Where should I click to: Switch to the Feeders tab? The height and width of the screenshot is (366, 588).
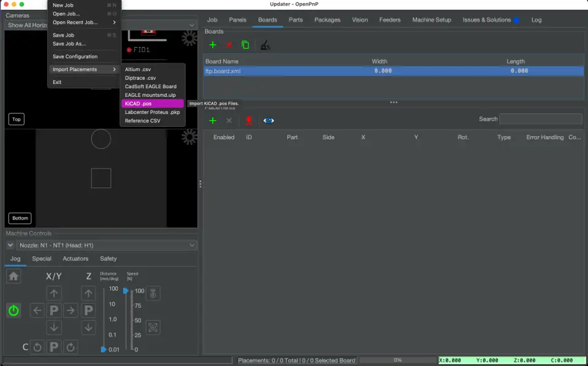pos(390,20)
